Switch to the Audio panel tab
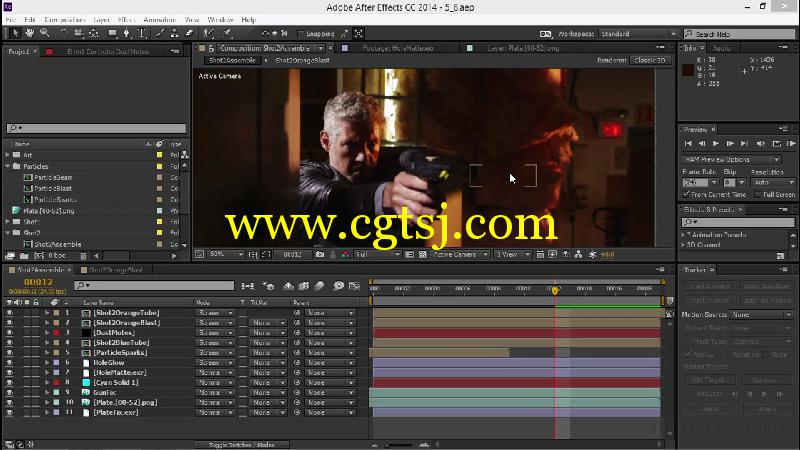 tap(721, 48)
